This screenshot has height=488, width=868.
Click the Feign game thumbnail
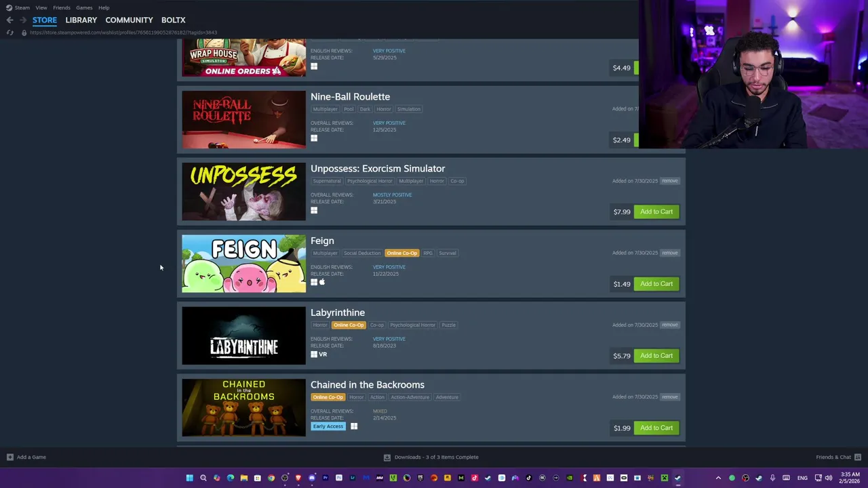tap(243, 264)
